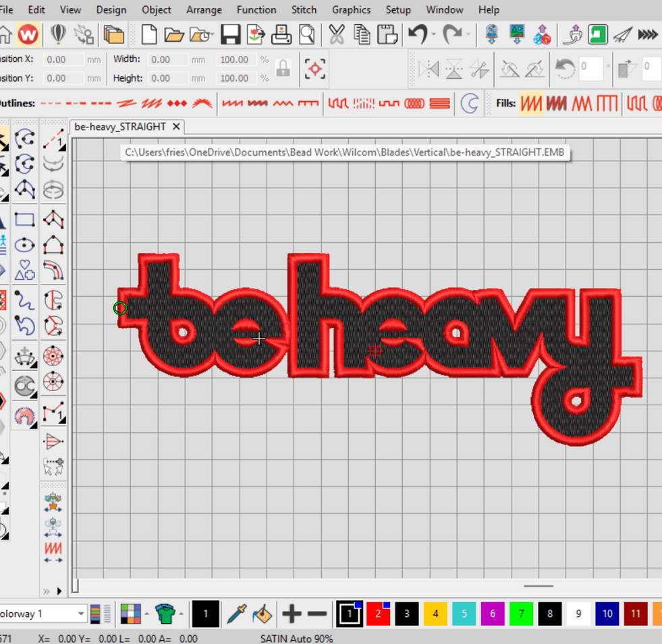Toggle the lock proportions padlock
Viewport: 662px width, 644px height.
pyautogui.click(x=283, y=68)
